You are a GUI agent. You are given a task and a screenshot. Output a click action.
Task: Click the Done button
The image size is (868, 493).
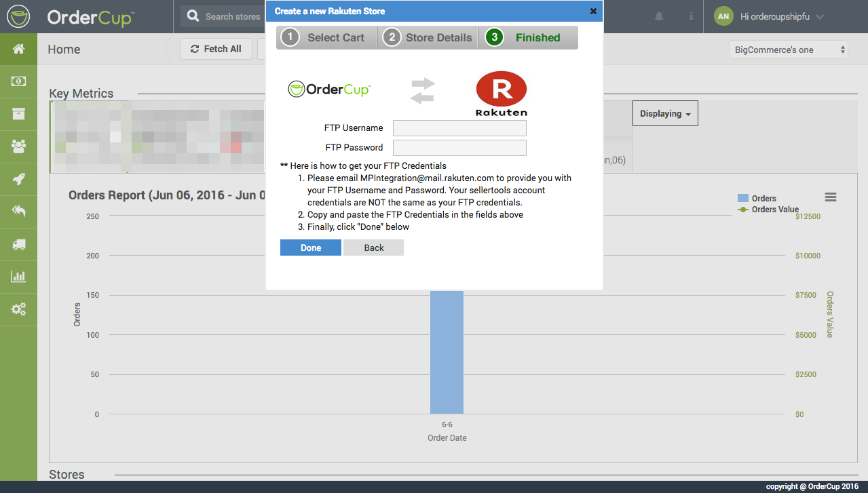311,248
